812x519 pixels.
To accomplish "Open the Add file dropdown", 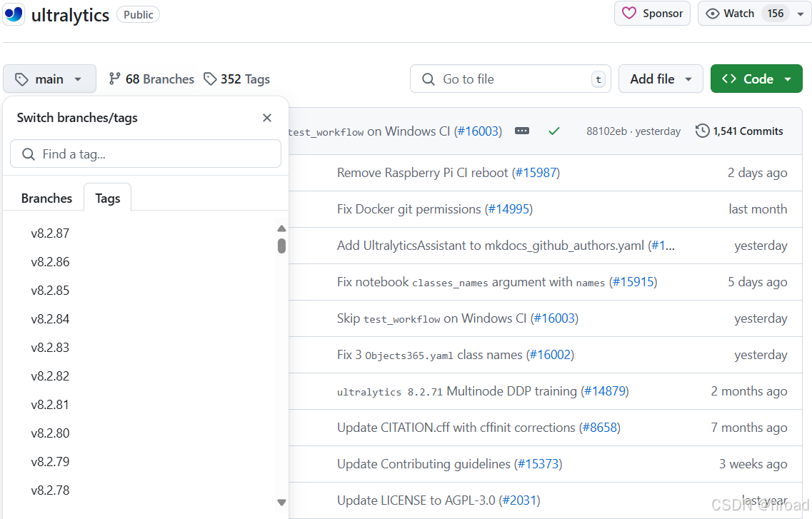I will (661, 79).
